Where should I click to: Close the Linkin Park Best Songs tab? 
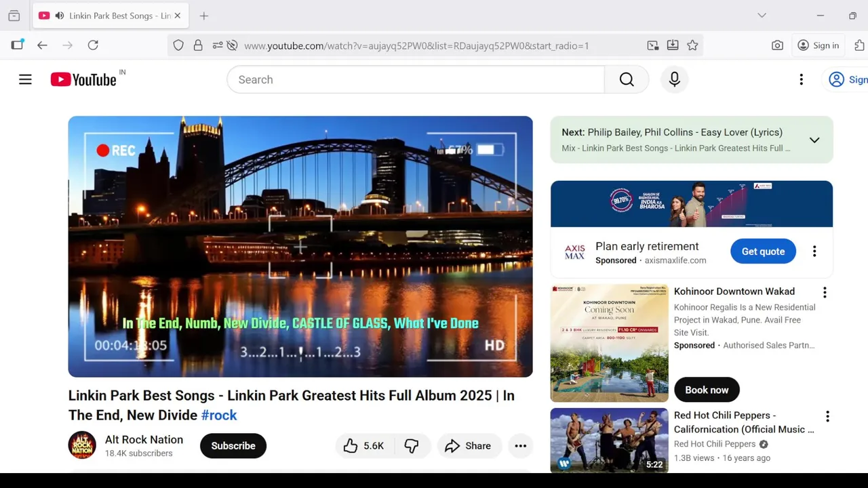pos(178,16)
